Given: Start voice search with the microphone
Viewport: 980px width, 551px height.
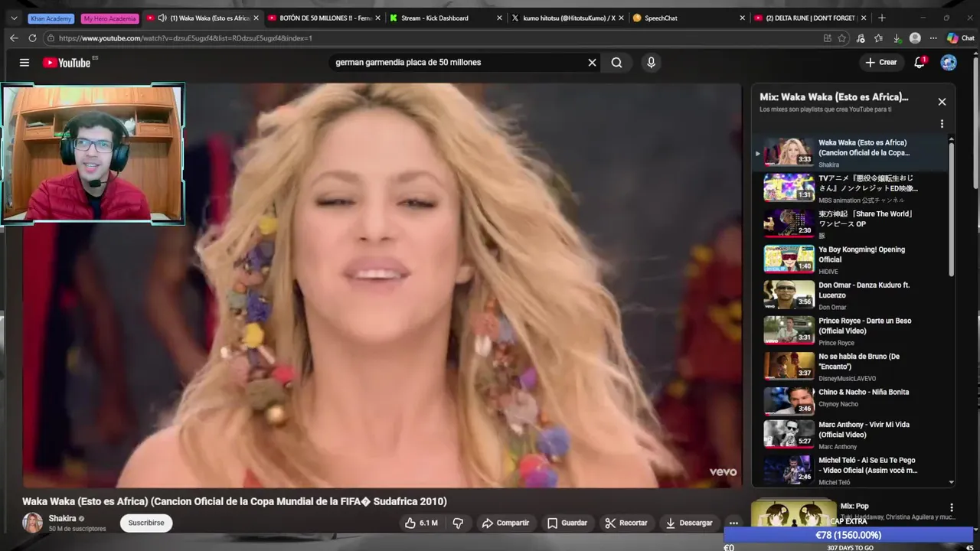Looking at the screenshot, I should 651,63.
